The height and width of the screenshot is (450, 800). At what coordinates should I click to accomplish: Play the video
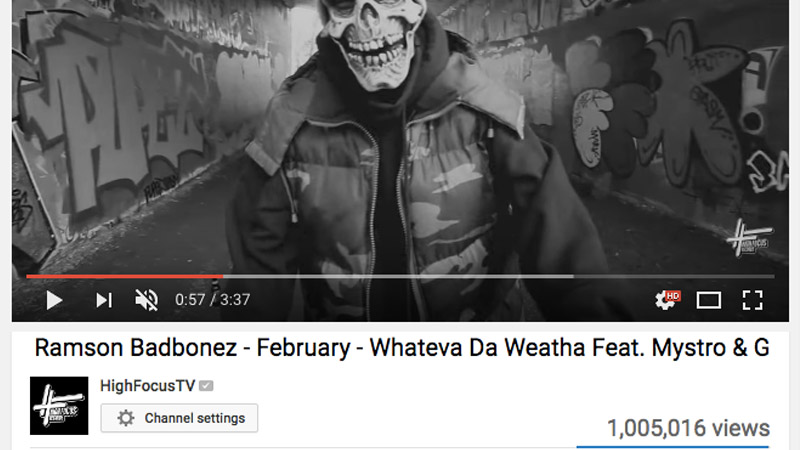54,300
